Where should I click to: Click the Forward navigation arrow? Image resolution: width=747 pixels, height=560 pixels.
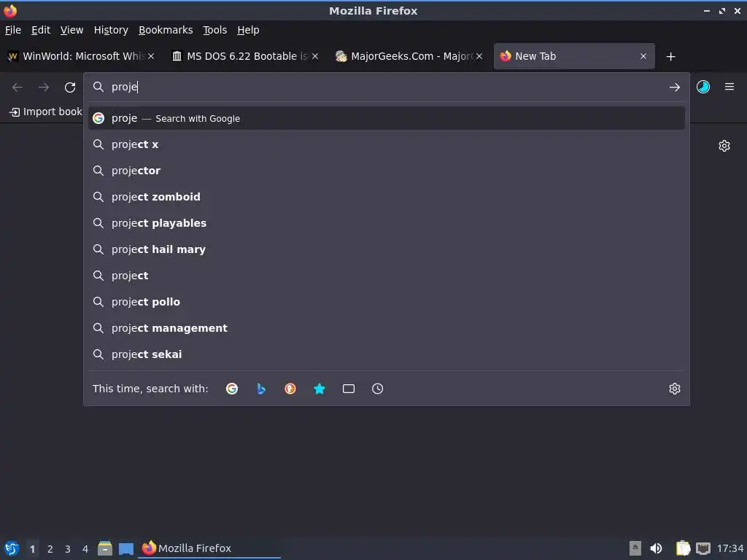[x=44, y=87]
